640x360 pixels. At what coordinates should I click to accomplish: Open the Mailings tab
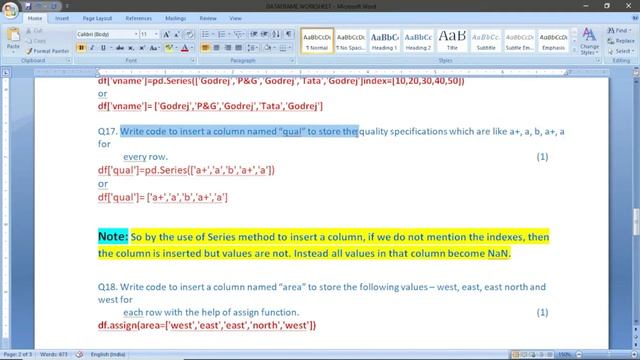[x=176, y=18]
